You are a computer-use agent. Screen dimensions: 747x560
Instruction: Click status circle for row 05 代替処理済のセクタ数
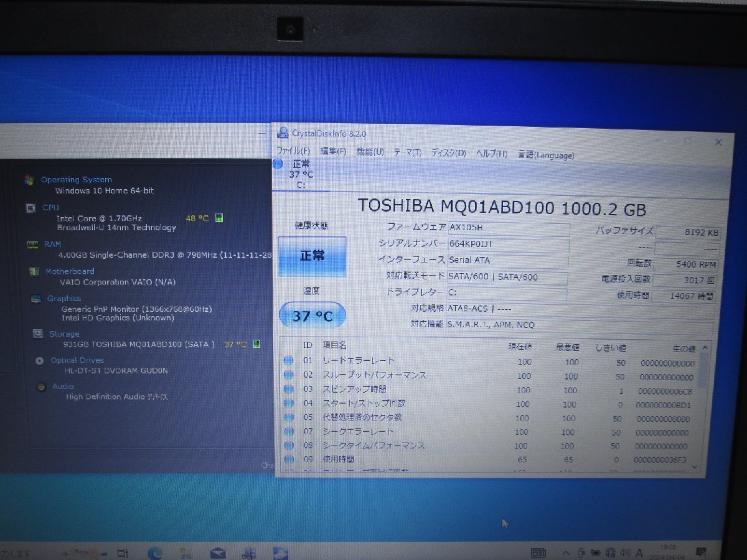click(x=288, y=417)
